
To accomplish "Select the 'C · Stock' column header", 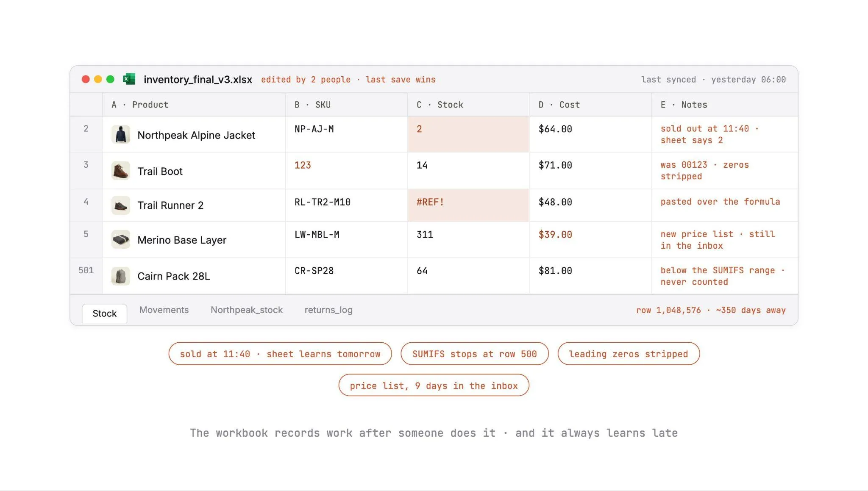I will (468, 105).
